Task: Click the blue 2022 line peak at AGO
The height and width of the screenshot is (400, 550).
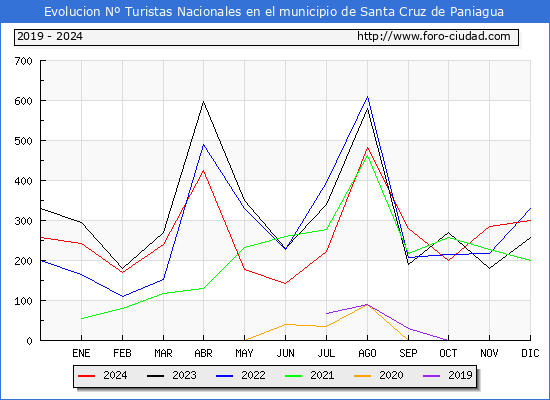Action: click(367, 97)
